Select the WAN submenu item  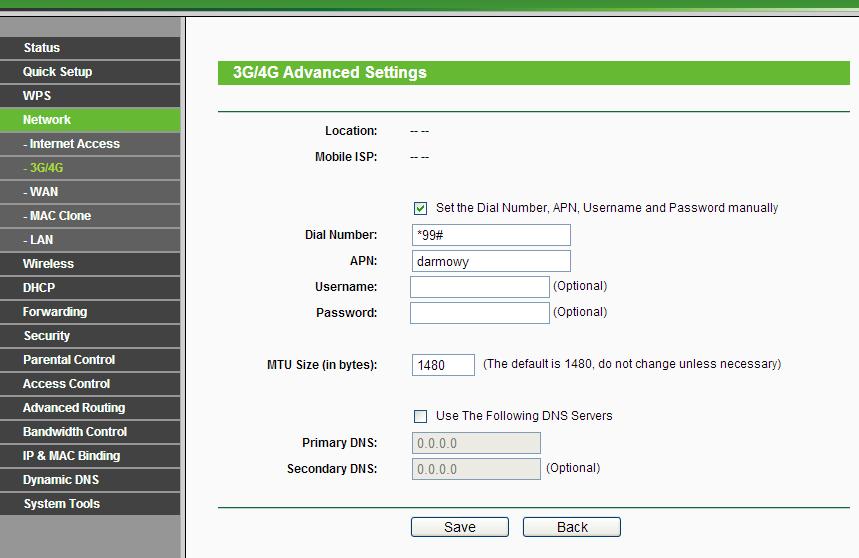click(x=42, y=192)
